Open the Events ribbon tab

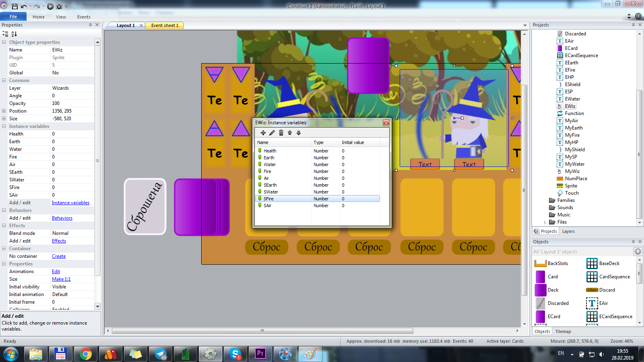point(84,17)
